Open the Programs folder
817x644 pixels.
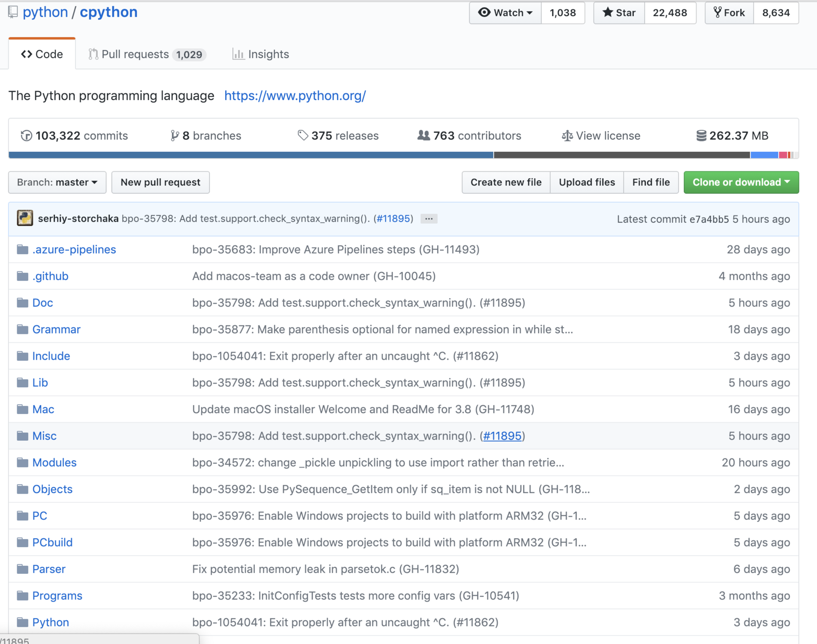point(57,596)
